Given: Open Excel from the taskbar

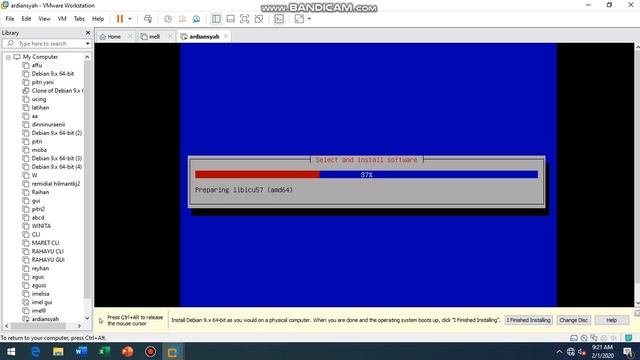Looking at the screenshot, I should (104, 351).
